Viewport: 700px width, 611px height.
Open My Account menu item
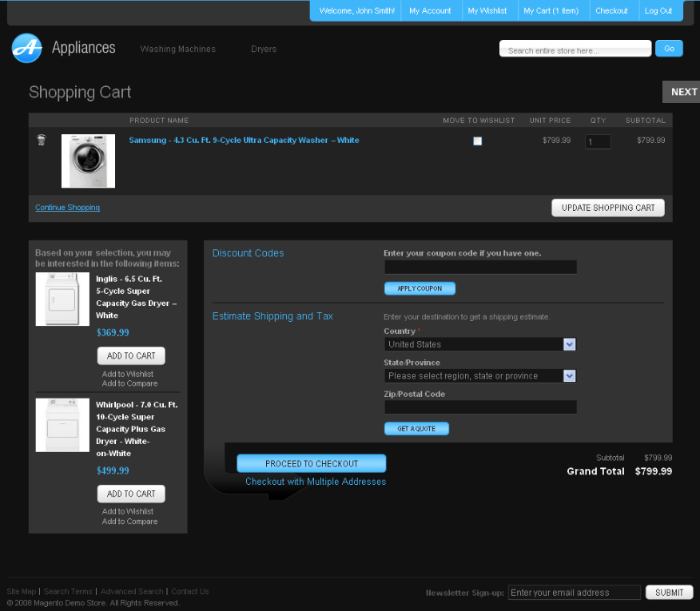[430, 10]
